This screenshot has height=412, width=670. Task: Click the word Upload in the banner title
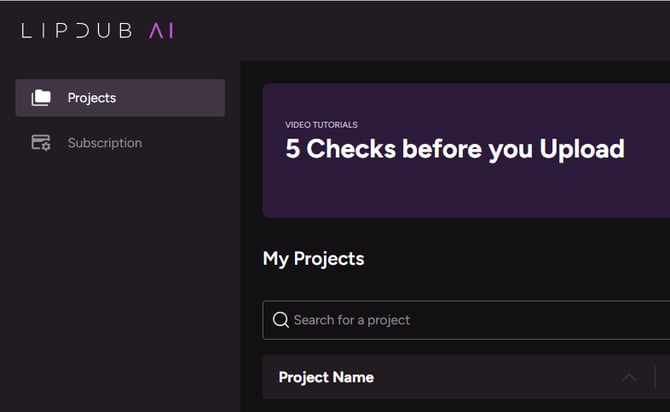click(x=582, y=149)
